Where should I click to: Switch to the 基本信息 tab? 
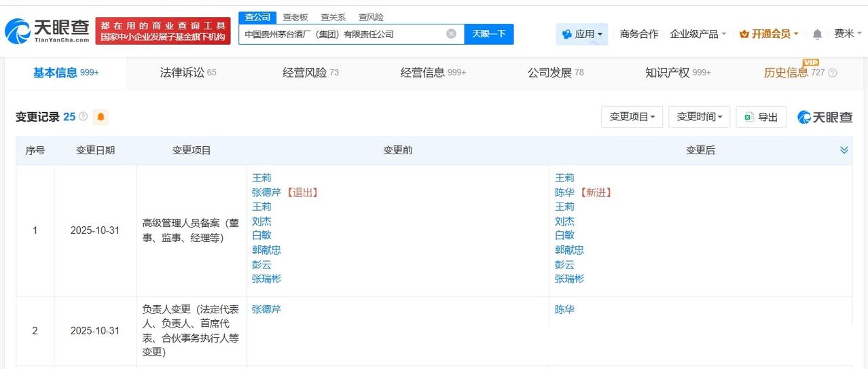[66, 73]
